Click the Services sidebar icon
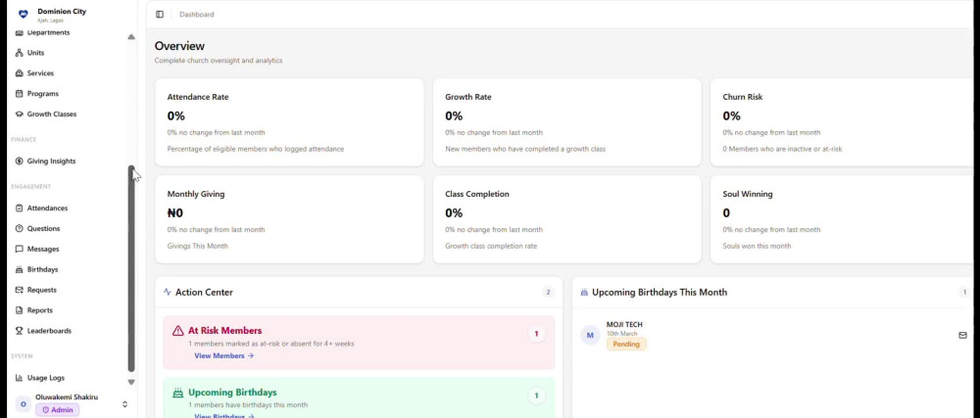Screen dimensions: 980x418 point(20,73)
